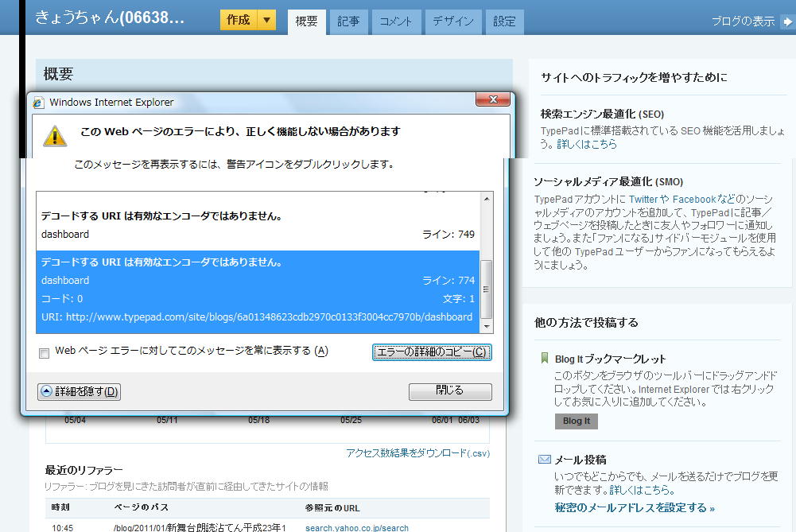Click the 10:45 time cell
Screen dimensions: 796x532
pos(63,528)
